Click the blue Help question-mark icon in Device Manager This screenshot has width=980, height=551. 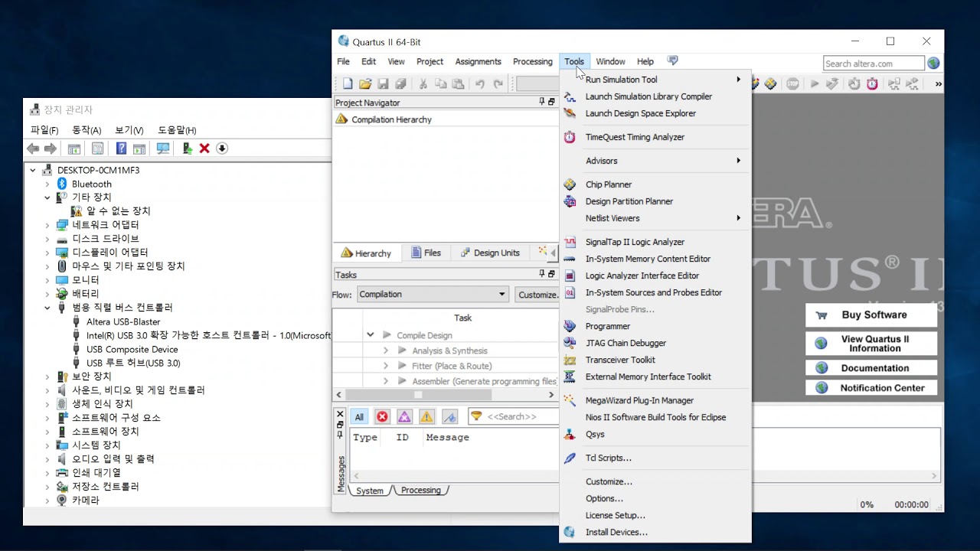click(121, 148)
